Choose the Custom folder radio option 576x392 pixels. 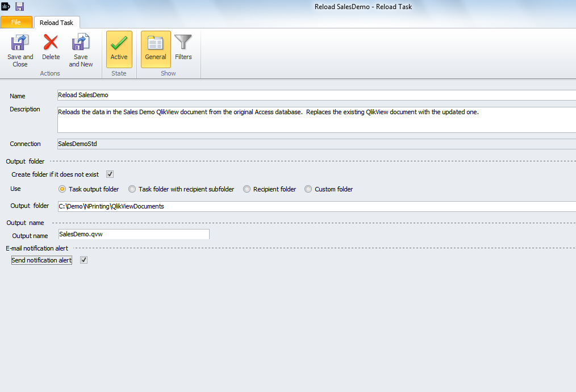pos(308,189)
